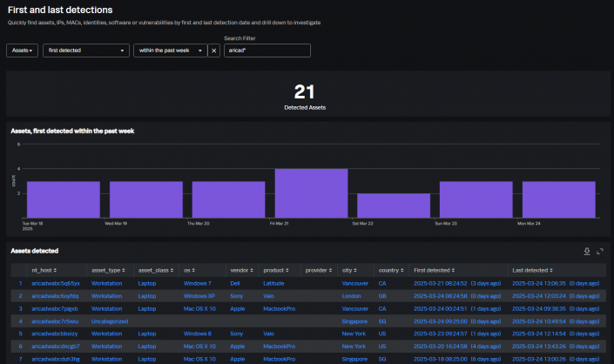Expand the Assets detected panel to fullscreen
The height and width of the screenshot is (364, 614).
[599, 252]
